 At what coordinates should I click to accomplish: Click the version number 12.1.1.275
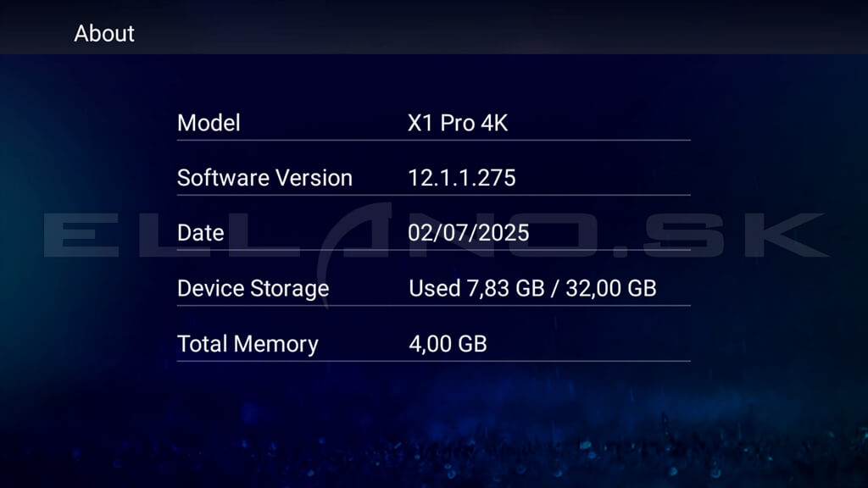462,178
